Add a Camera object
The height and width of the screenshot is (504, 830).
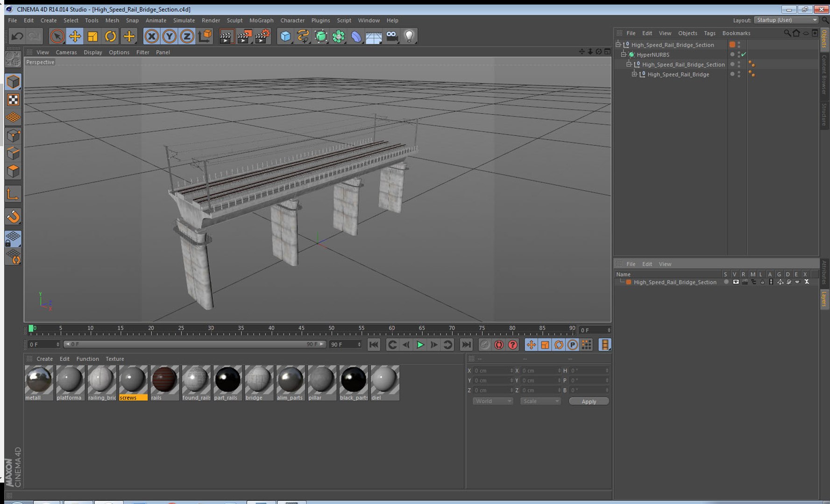(392, 36)
